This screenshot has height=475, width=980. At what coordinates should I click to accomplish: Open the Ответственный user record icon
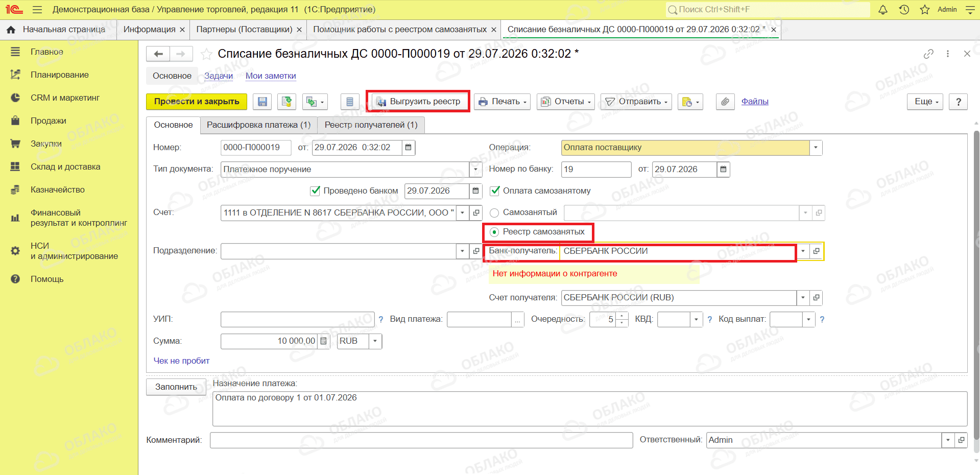pos(961,440)
